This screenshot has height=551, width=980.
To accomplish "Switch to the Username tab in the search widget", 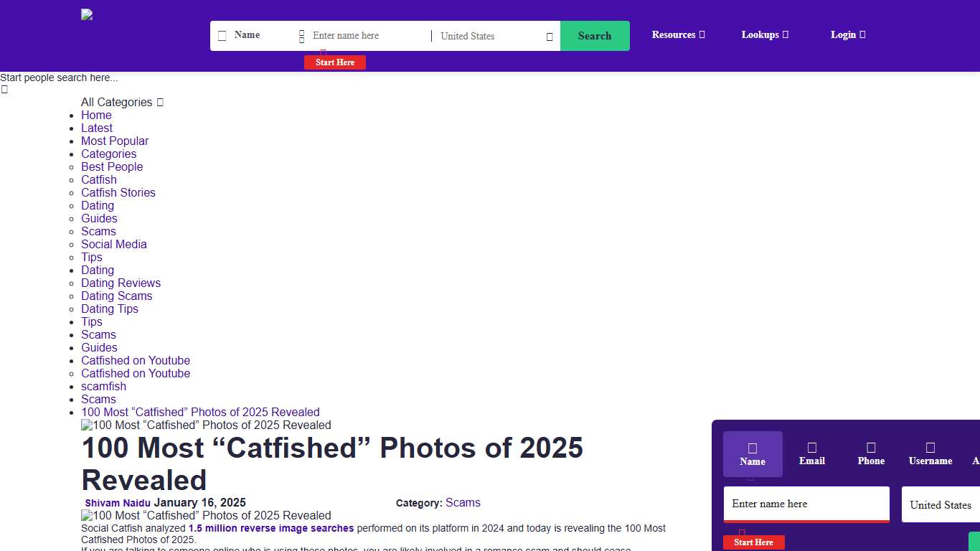I will pyautogui.click(x=930, y=453).
